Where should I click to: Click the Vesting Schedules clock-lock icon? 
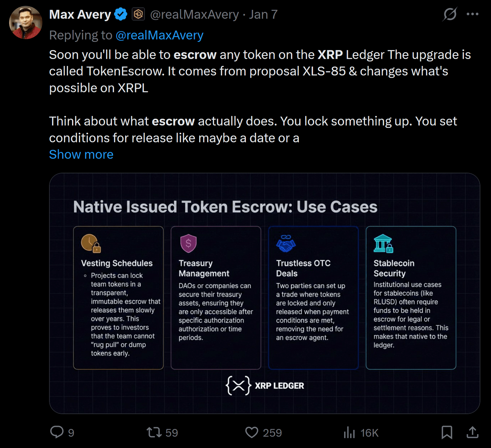(91, 243)
